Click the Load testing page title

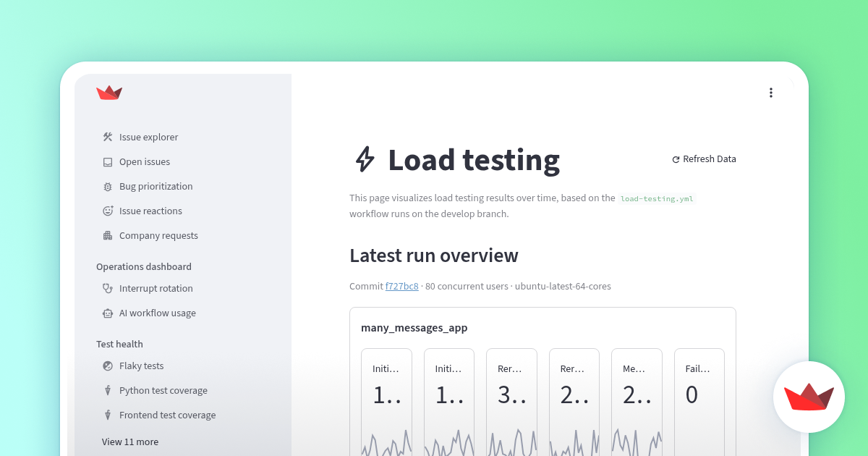pos(474,160)
